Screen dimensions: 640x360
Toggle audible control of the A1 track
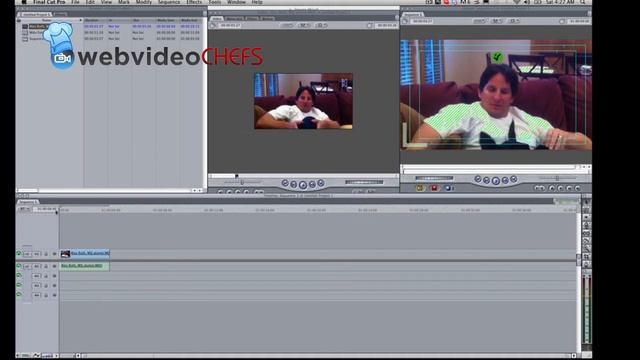click(19, 266)
